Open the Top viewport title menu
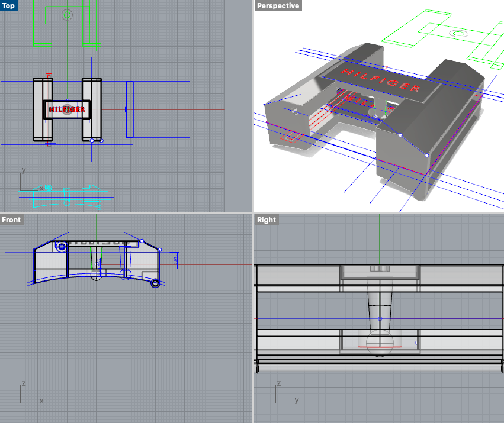 8,6
